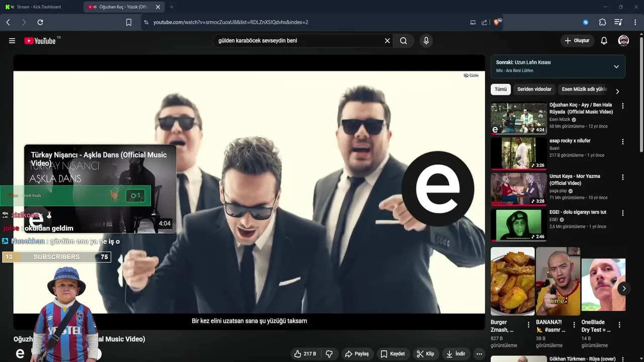Open Brave Shields panel

(497, 22)
